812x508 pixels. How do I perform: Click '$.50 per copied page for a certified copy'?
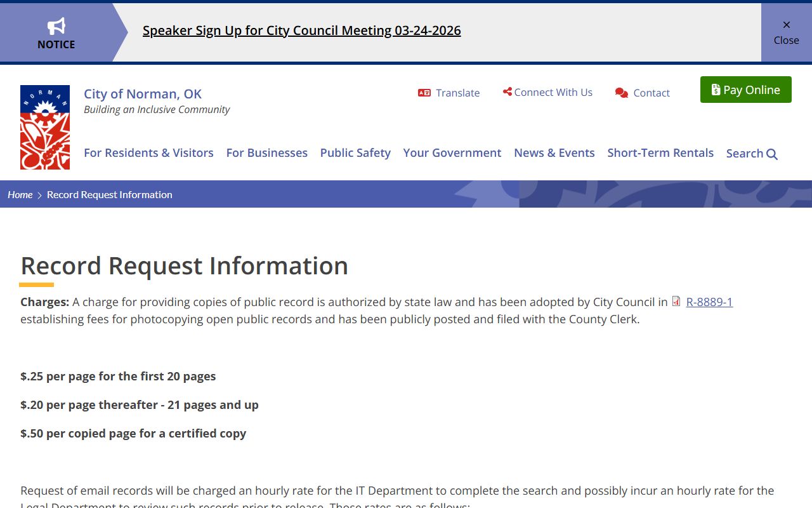point(133,434)
